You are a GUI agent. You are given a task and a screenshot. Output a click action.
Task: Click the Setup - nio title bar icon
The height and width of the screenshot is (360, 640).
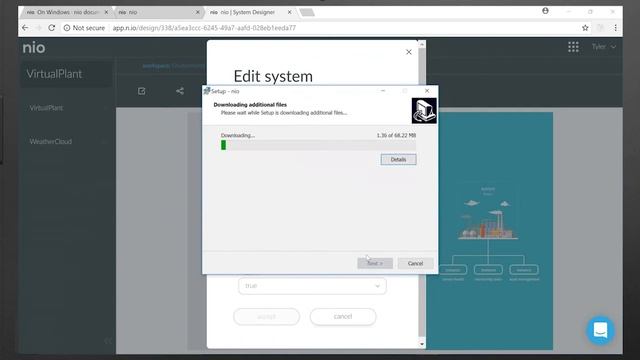(x=207, y=91)
